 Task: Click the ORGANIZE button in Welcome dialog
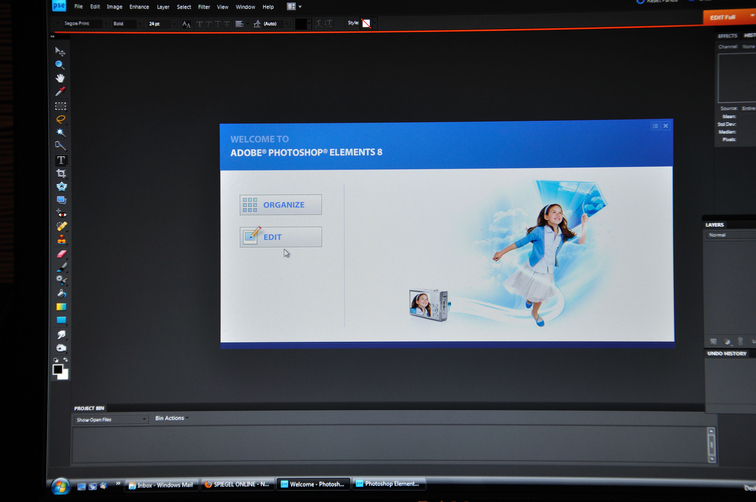pyautogui.click(x=281, y=204)
